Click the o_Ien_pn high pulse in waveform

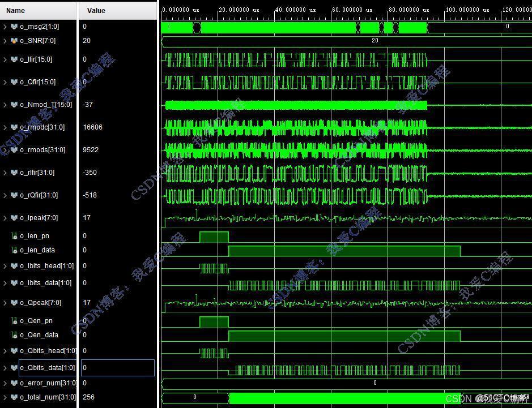point(214,237)
